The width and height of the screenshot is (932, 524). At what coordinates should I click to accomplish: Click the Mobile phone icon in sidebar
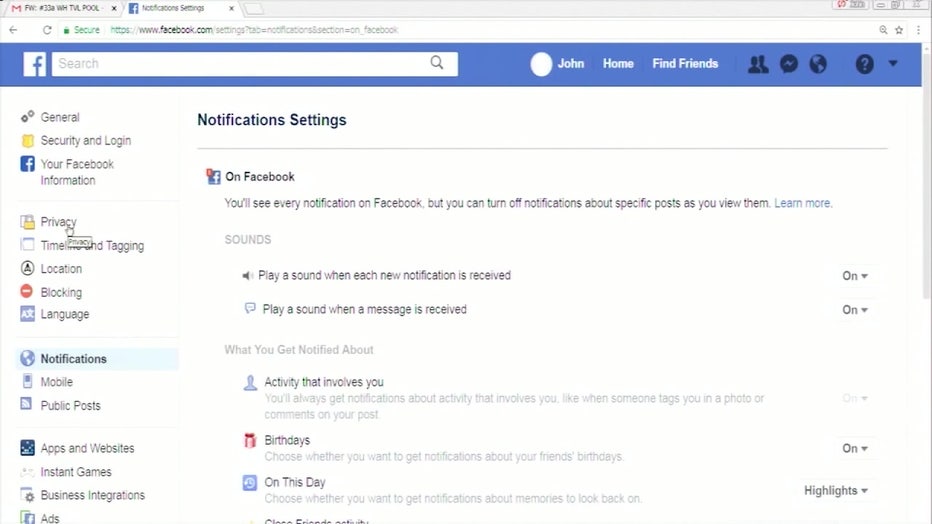pyautogui.click(x=27, y=381)
